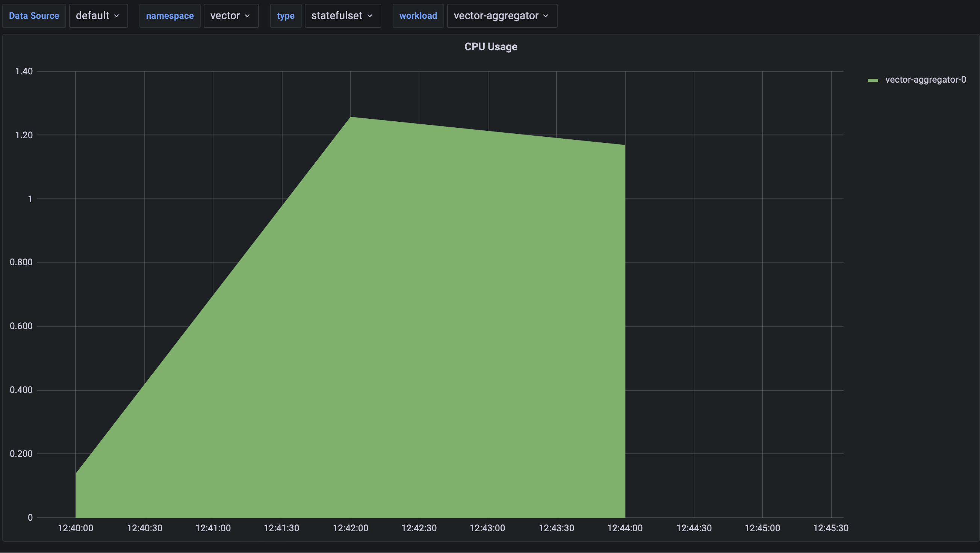
Task: Select the vector namespace value
Action: 225,16
